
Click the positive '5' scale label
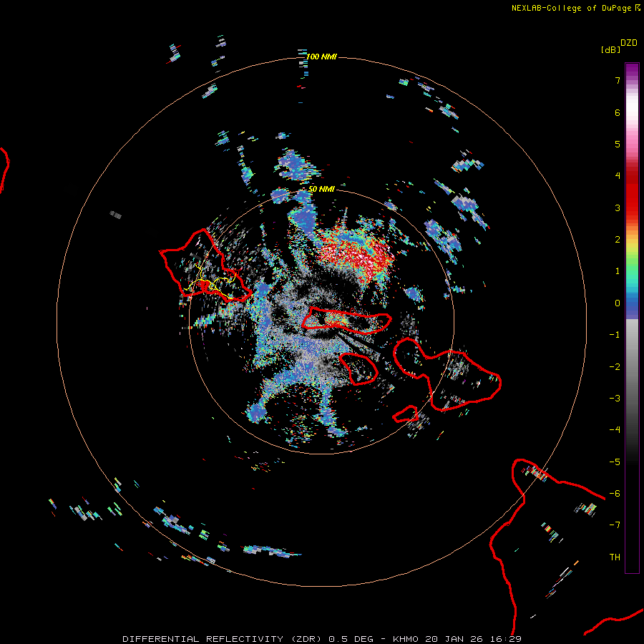[x=618, y=144]
